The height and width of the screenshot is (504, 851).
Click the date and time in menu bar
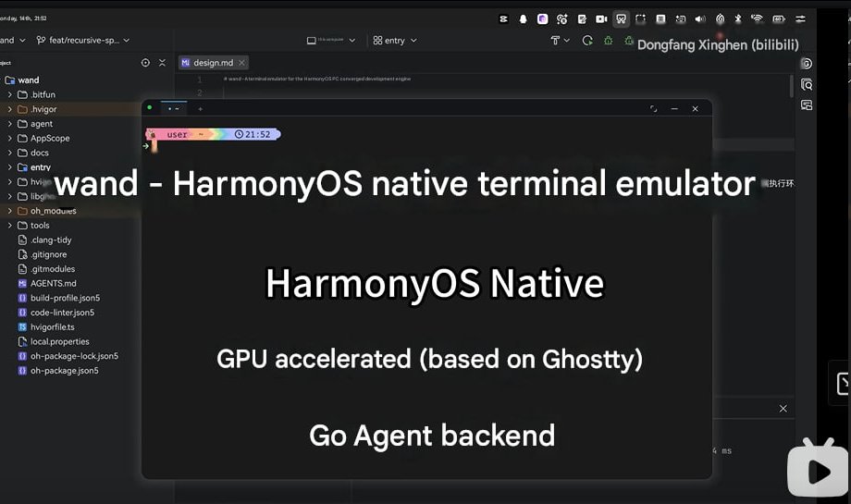[x=23, y=18]
